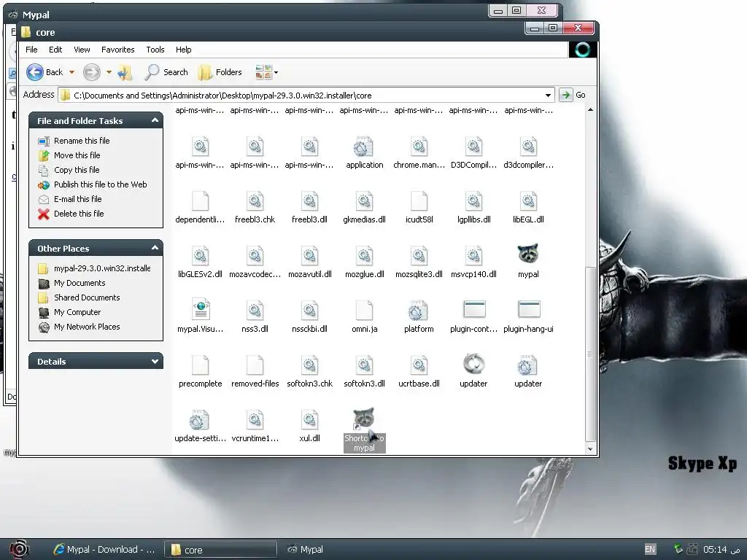
Task: Click the scrollbar down arrow
Action: click(x=590, y=448)
